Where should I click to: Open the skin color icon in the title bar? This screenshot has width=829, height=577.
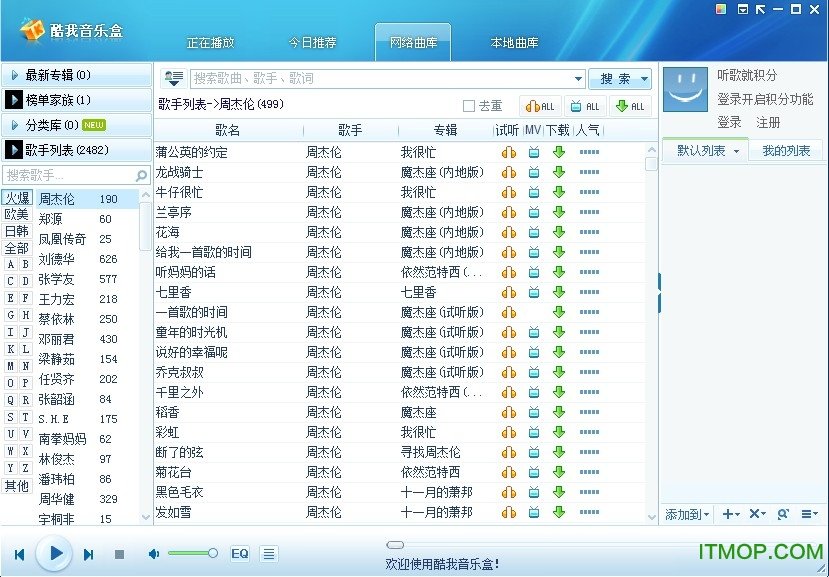[721, 9]
